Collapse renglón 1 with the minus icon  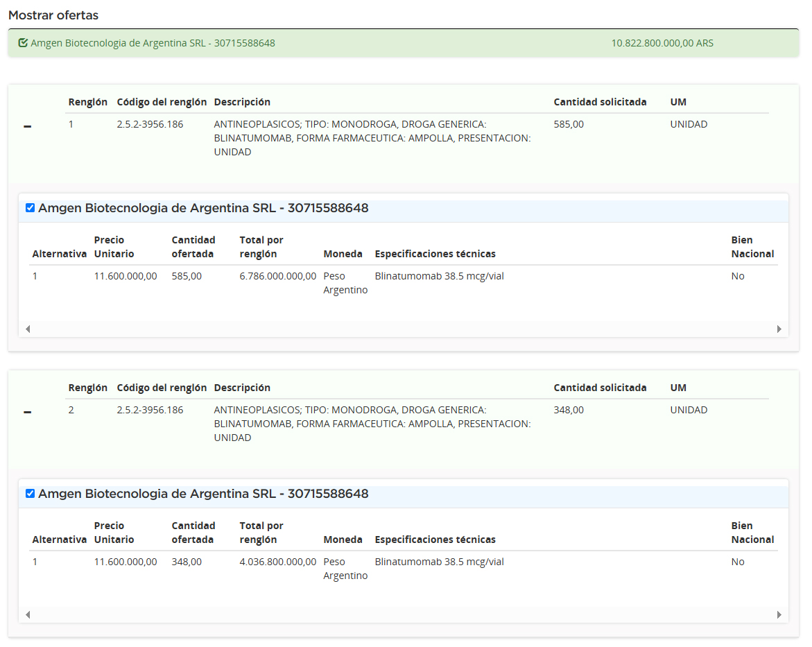coord(28,126)
